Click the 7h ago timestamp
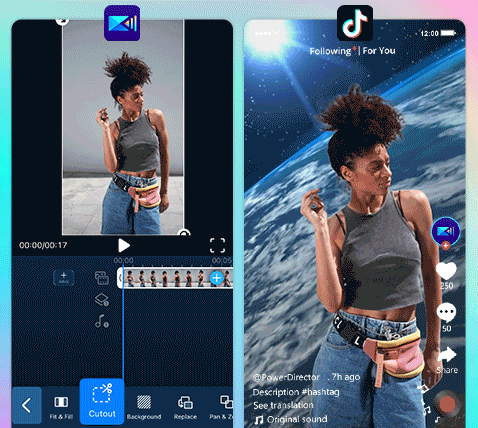This screenshot has width=478, height=428. tap(346, 377)
